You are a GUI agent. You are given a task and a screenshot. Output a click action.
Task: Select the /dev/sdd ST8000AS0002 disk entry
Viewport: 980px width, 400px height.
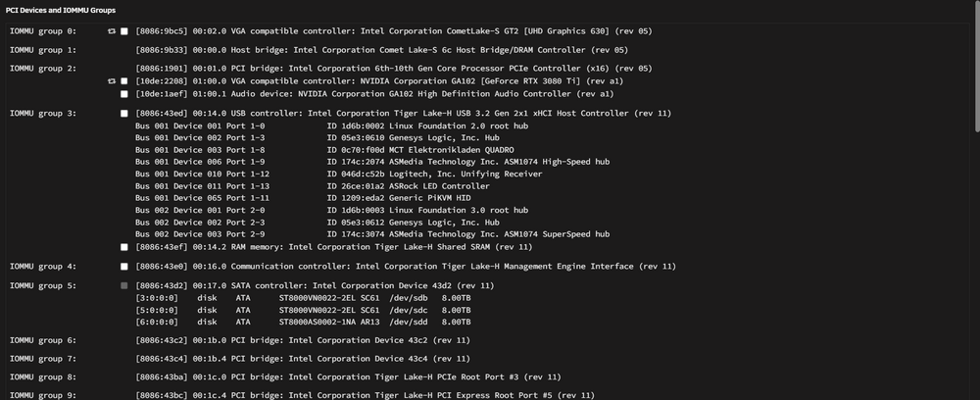point(303,323)
